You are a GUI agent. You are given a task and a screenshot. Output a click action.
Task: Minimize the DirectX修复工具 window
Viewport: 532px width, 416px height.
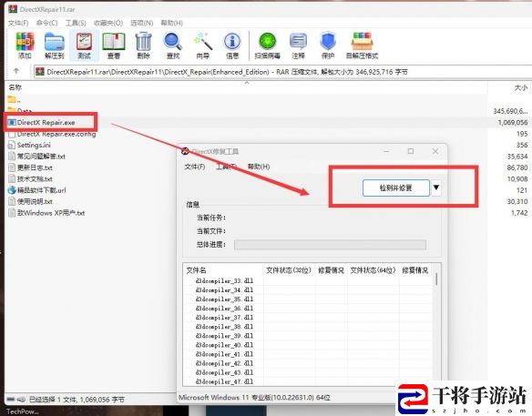[386, 151]
